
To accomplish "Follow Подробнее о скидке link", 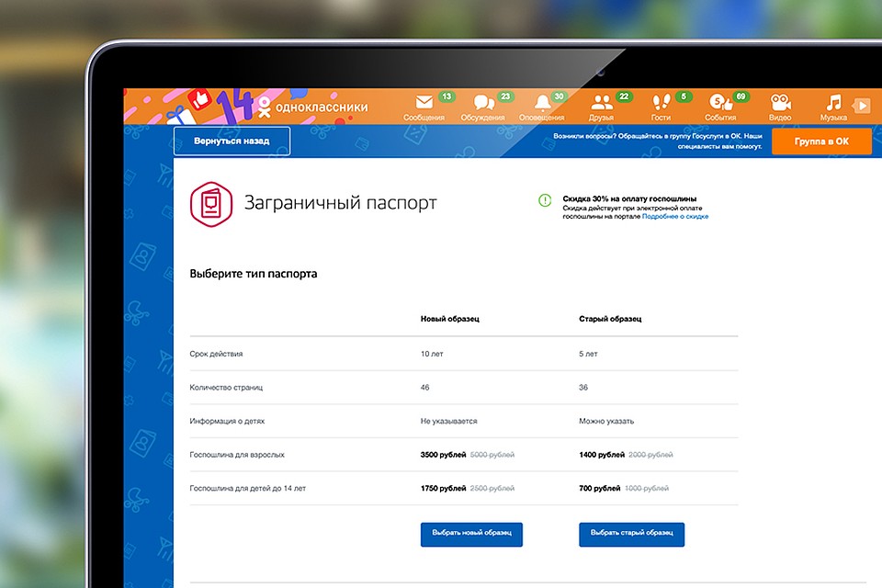I will click(x=675, y=216).
